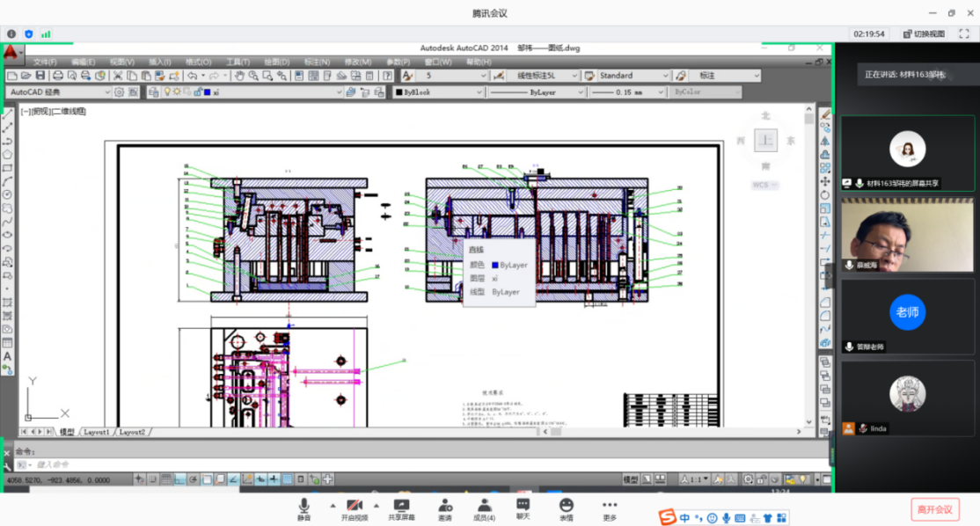Toggle the 模型 model space status button
Image resolution: width=980 pixels, height=526 pixels.
(x=630, y=479)
